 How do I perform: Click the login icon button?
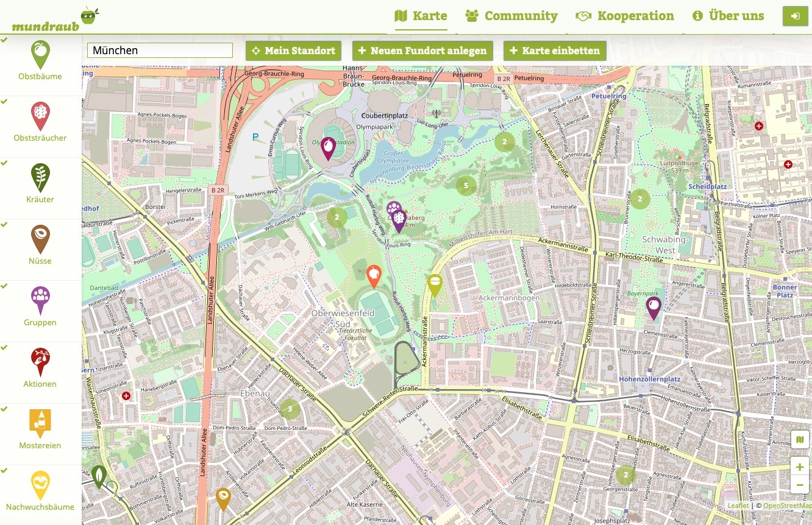(x=795, y=16)
